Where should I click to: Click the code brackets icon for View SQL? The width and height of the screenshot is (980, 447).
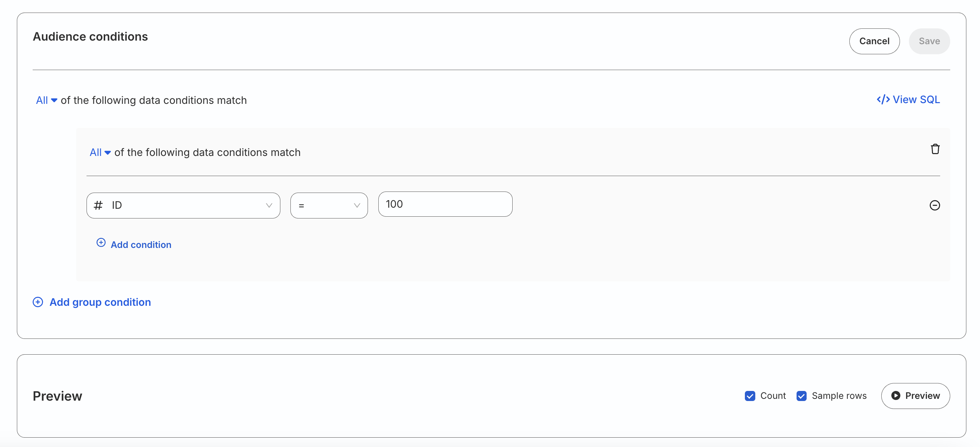[x=883, y=100]
